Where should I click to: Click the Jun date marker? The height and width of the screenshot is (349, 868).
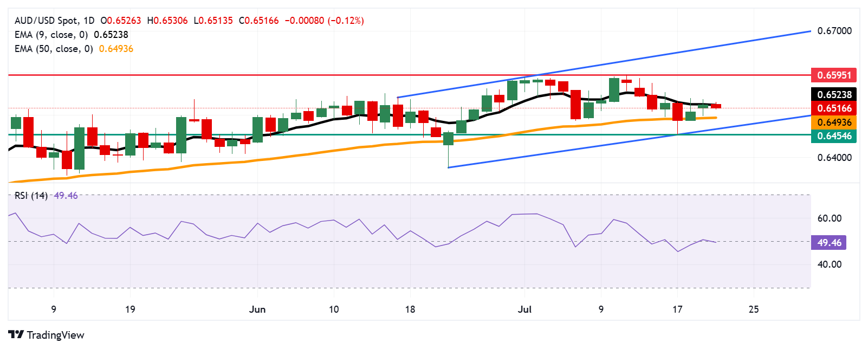[257, 309]
